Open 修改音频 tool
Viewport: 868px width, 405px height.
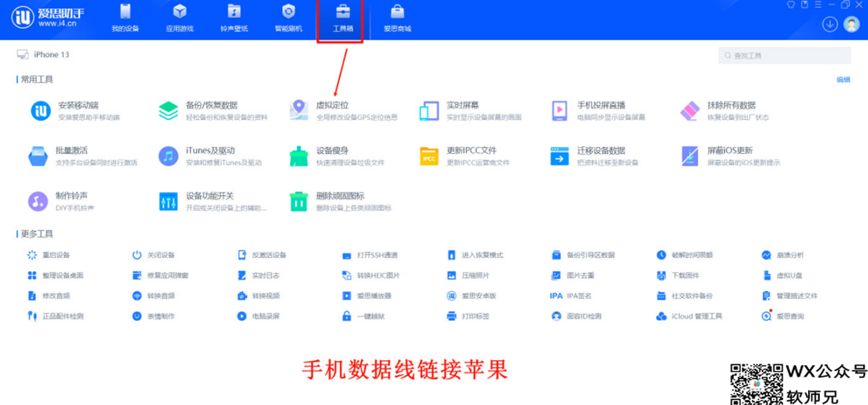(x=48, y=296)
